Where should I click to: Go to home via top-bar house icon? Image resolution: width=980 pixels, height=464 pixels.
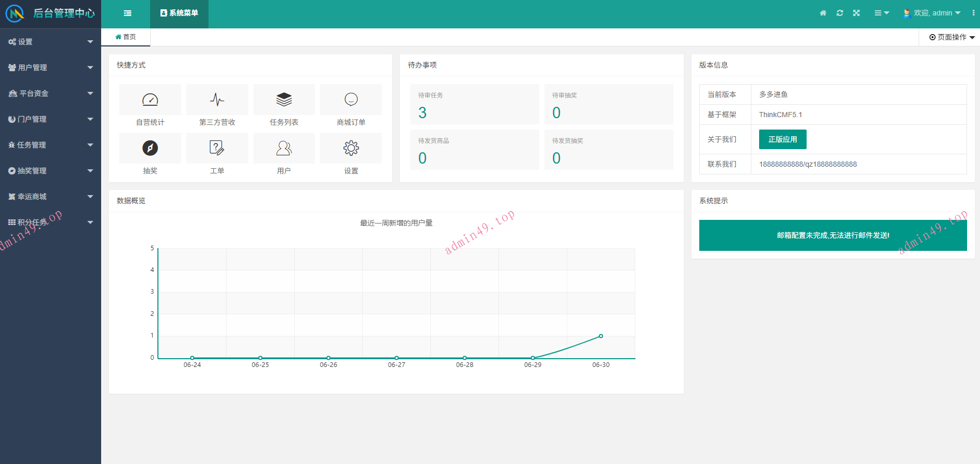[823, 13]
